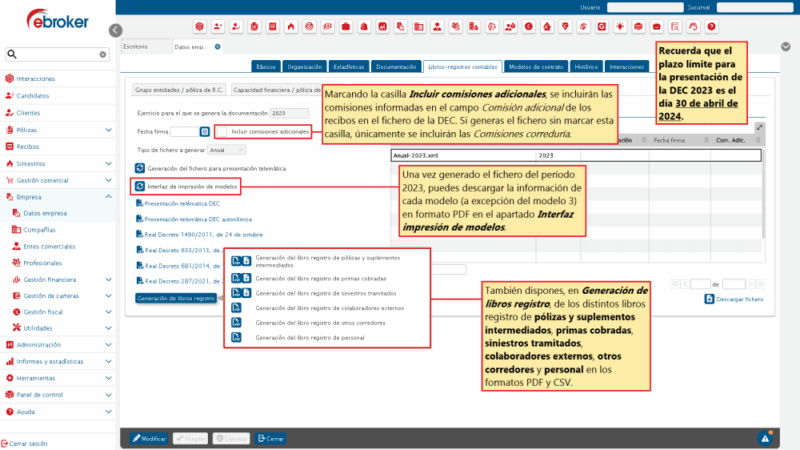Click the magnifier document icon in the top toolbar
Image resolution: width=800 pixels, height=450 pixels.
pyautogui.click(x=675, y=27)
